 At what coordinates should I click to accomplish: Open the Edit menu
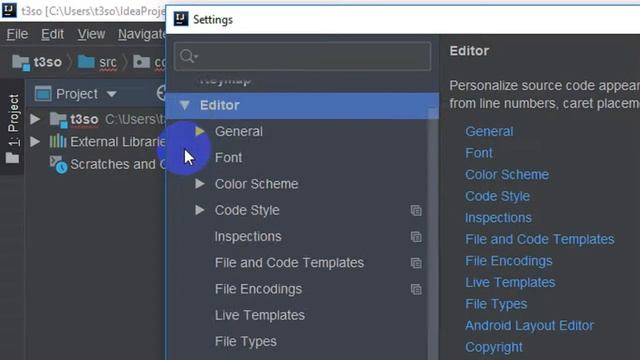point(52,34)
